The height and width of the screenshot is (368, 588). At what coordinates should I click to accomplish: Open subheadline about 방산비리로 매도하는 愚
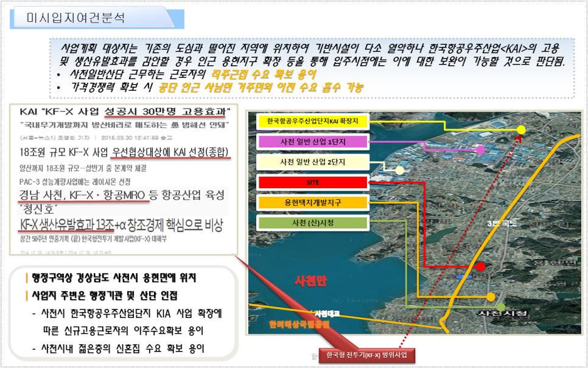coord(125,125)
